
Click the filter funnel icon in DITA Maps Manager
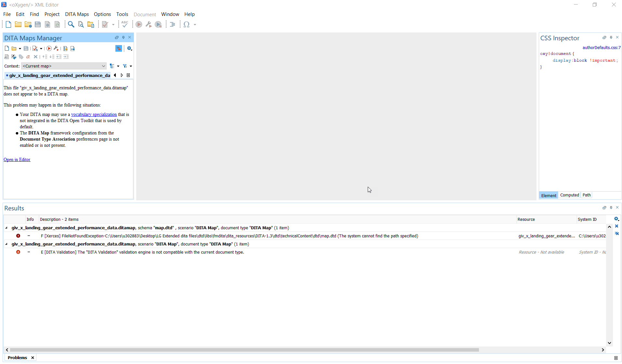[125, 66]
